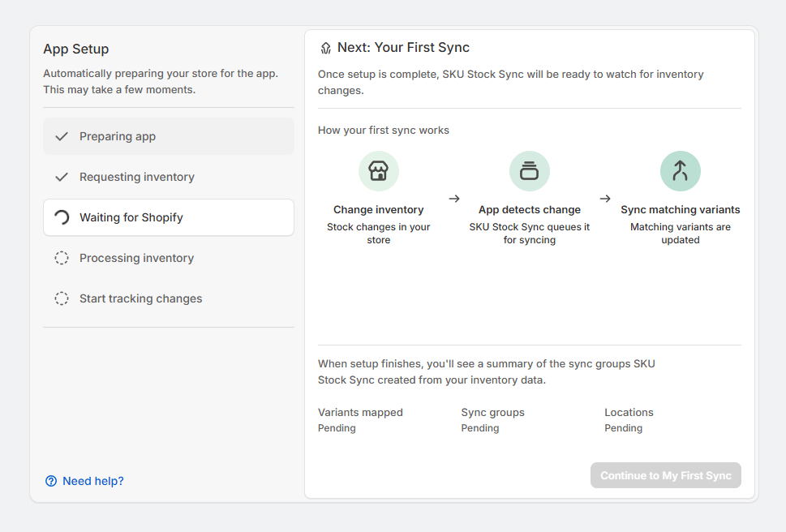Click the Locations label

[629, 412]
